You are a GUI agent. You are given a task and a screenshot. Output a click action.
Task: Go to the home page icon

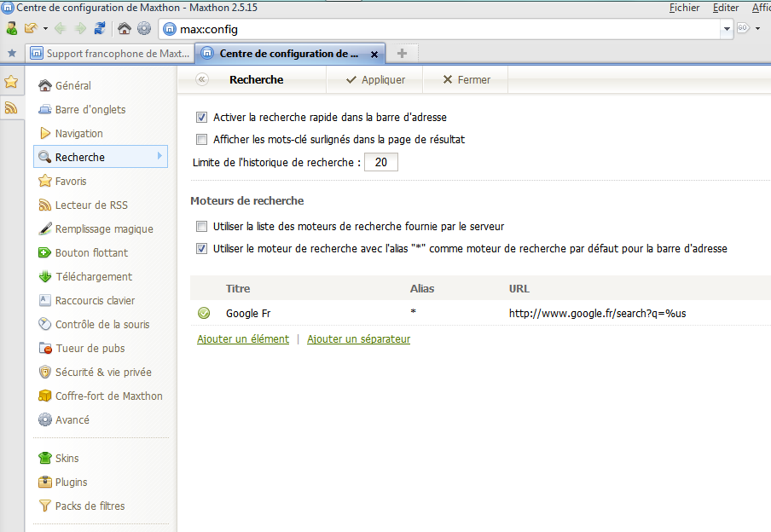(125, 28)
